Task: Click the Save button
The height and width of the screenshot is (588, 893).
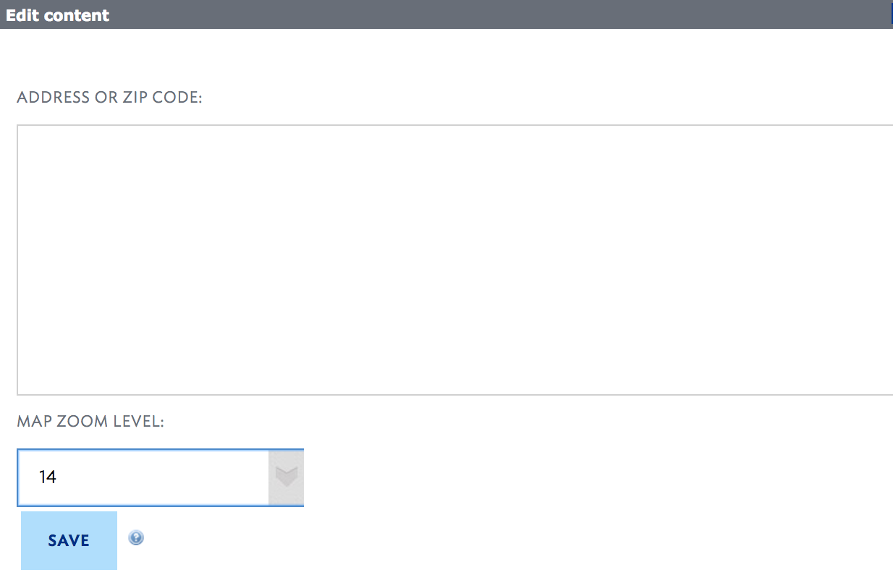Action: (x=69, y=540)
